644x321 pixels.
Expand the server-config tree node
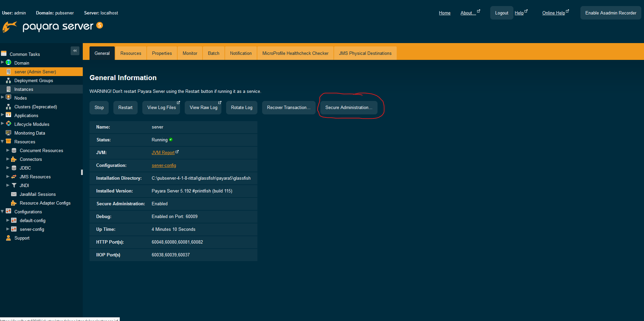tap(8, 229)
